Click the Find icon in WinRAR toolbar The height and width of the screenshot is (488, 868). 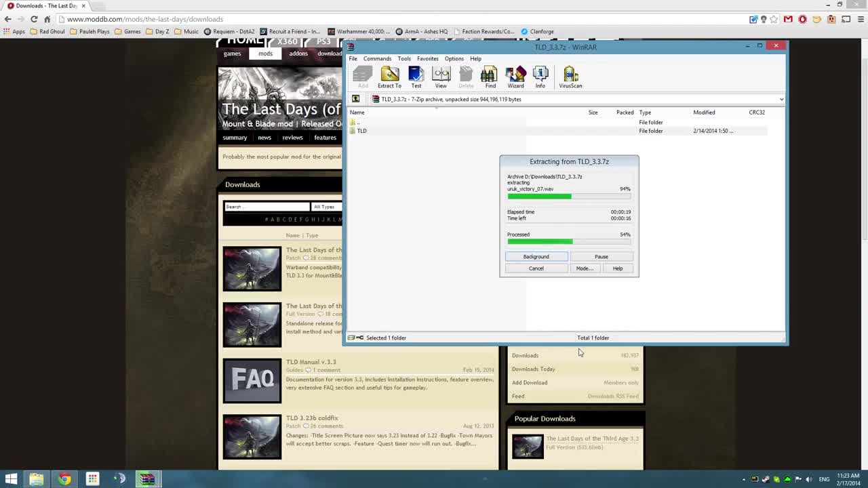tap(490, 77)
